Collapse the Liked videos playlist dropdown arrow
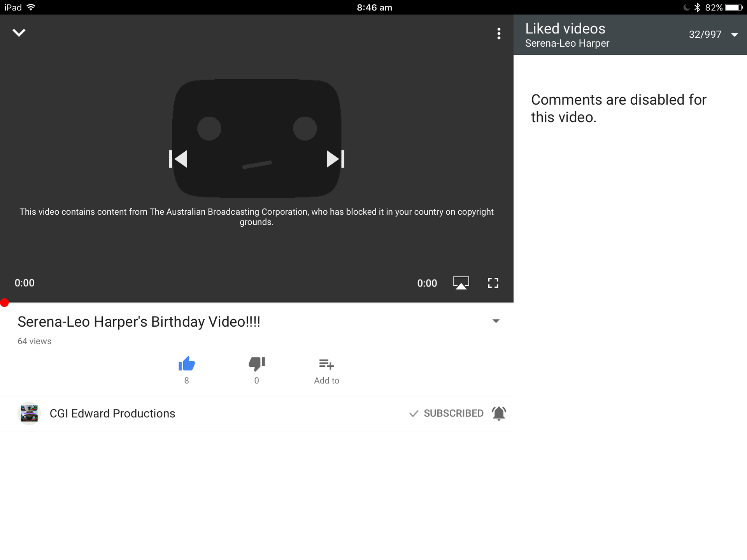Viewport: 747px width, 560px height. (735, 35)
